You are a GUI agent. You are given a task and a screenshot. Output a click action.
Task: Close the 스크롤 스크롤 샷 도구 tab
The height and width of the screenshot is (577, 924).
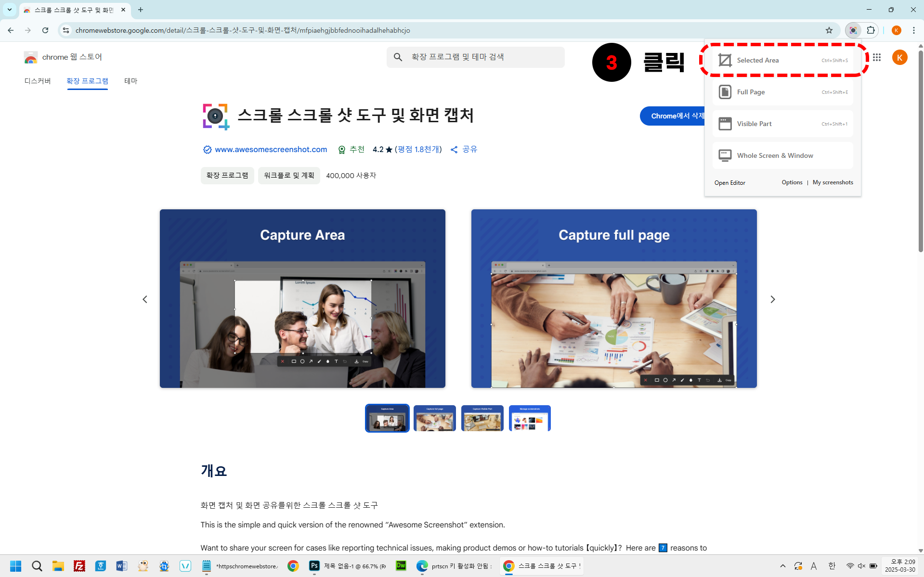pyautogui.click(x=123, y=10)
